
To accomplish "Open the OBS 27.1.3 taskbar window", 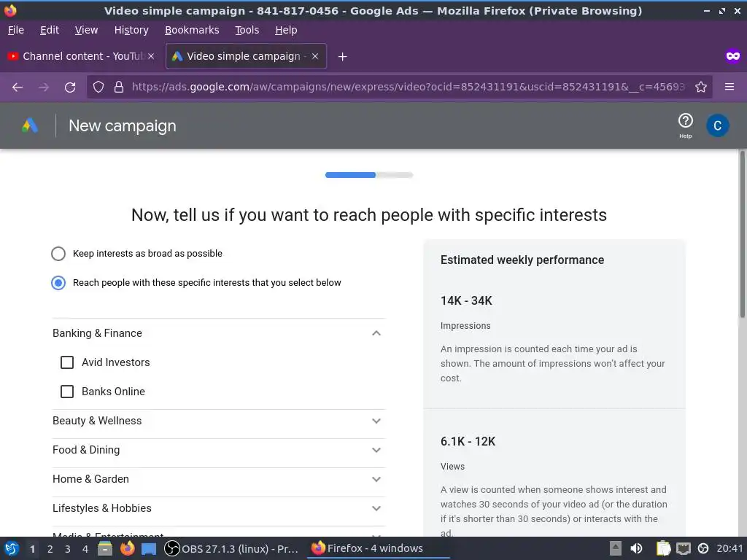I will point(233,548).
